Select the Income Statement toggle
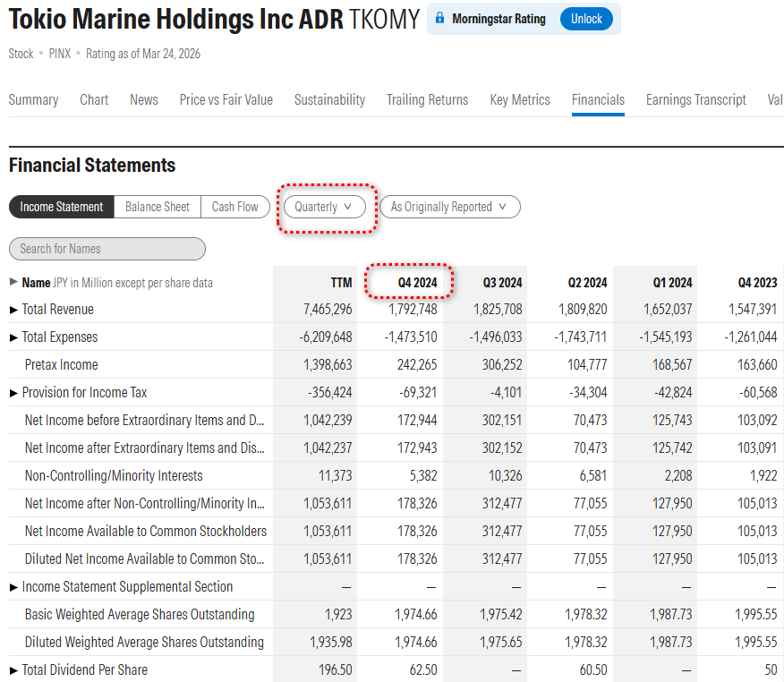The image size is (784, 682). click(62, 207)
